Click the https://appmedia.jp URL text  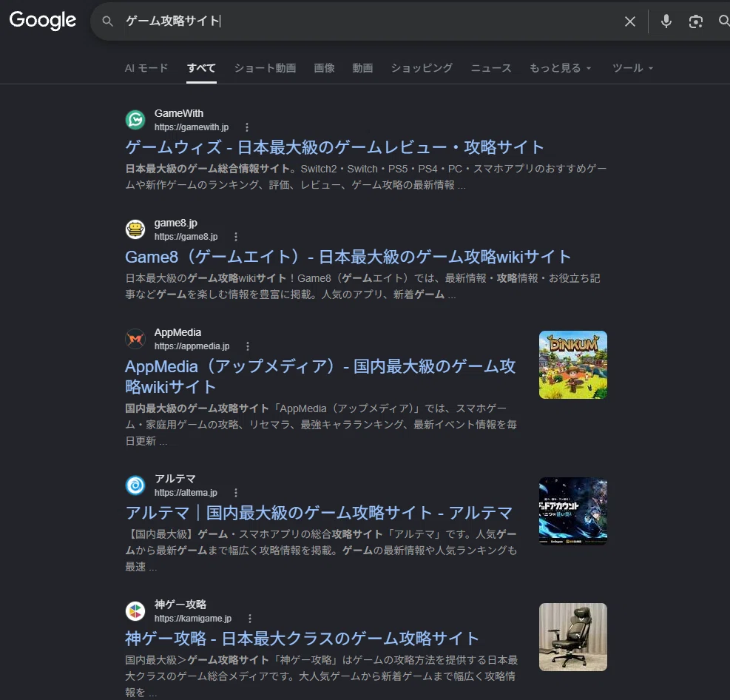(x=192, y=346)
